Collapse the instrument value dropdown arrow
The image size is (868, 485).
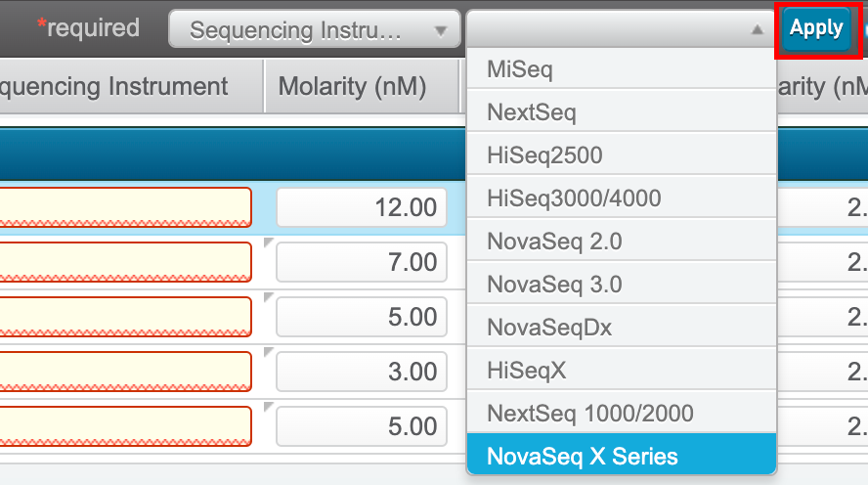point(757,30)
